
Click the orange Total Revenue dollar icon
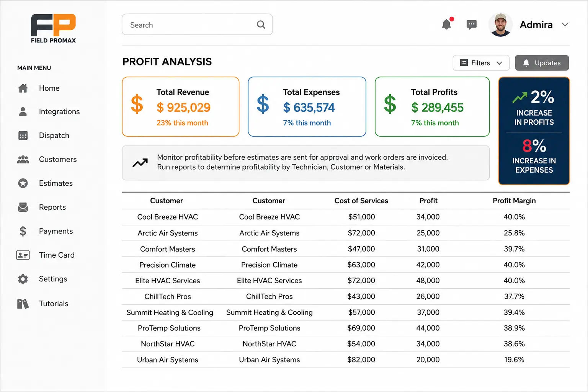click(137, 104)
